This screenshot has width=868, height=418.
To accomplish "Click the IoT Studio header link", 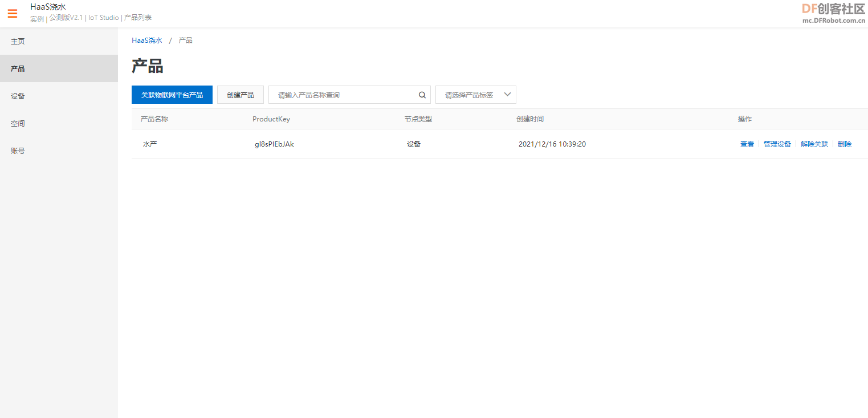I will point(104,18).
